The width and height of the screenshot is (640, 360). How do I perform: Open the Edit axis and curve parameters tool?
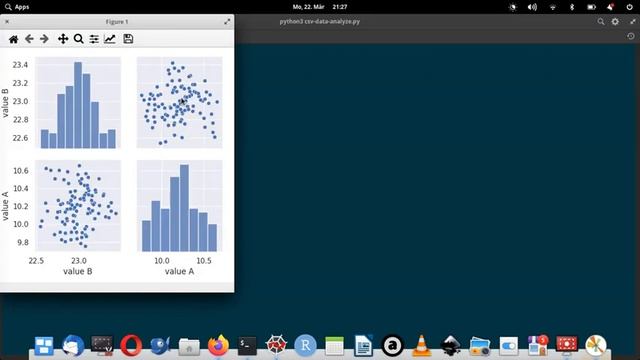(x=110, y=39)
